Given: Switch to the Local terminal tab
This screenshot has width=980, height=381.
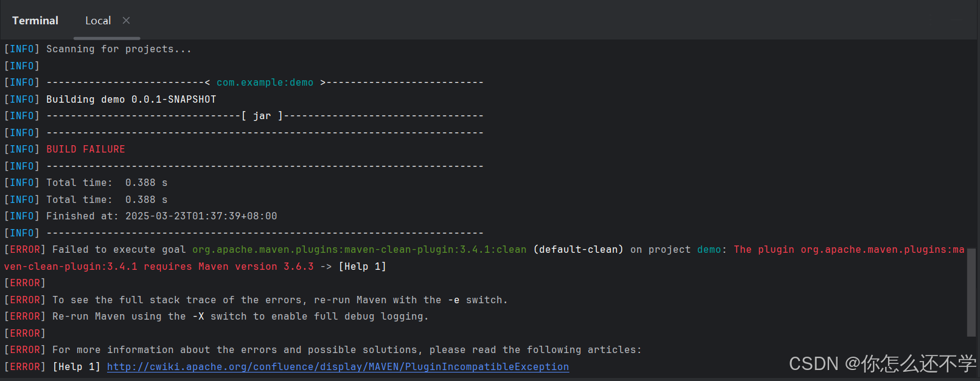Looking at the screenshot, I should click(x=98, y=21).
